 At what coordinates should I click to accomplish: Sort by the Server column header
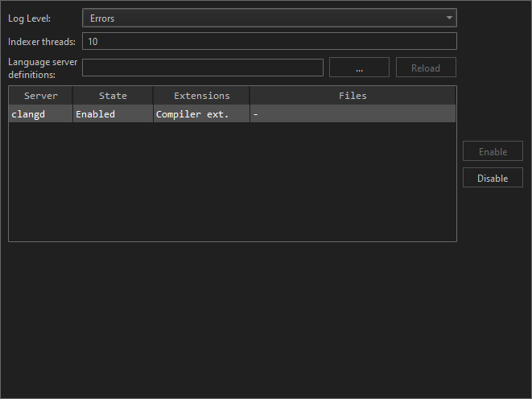click(x=41, y=96)
